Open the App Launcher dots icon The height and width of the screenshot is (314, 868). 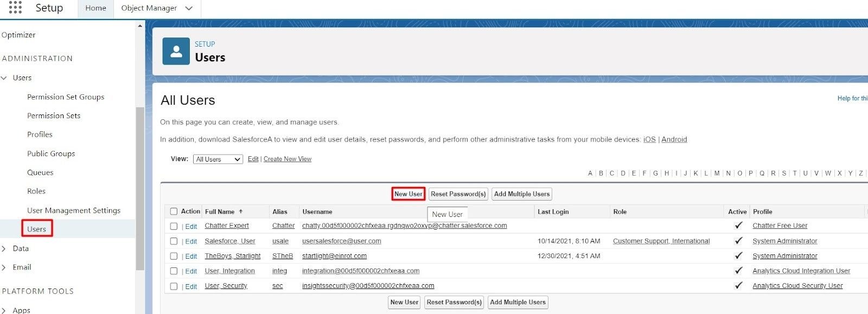point(15,8)
